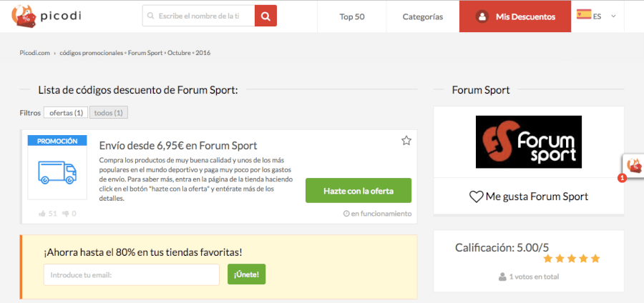Like the offer with thumbs up

click(42, 214)
